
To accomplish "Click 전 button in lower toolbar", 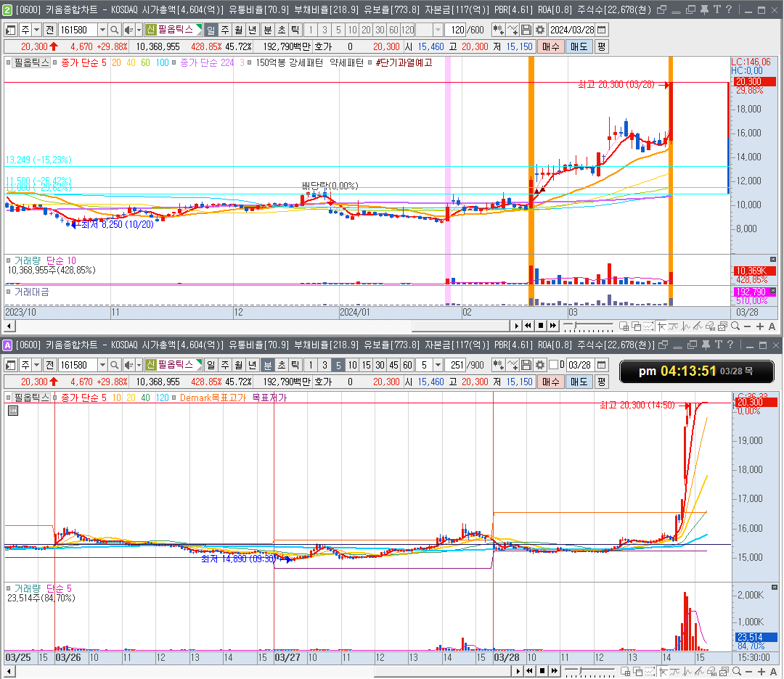I will click(49, 365).
